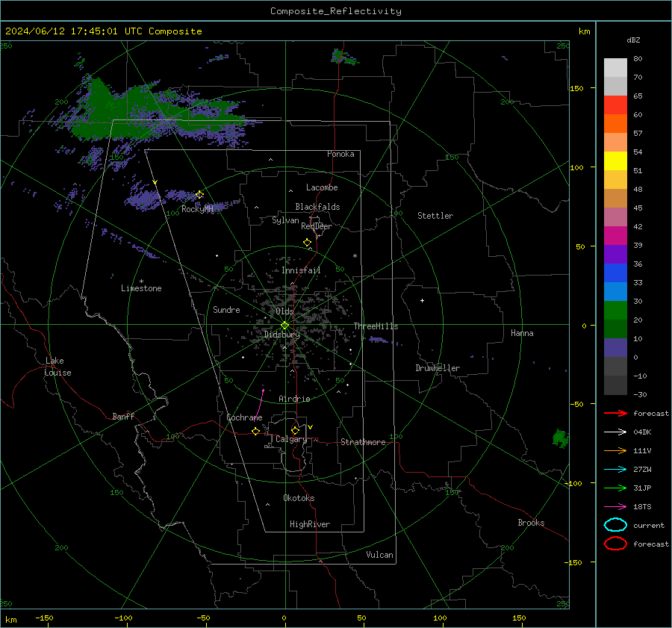Click the Sundre label
The image size is (672, 628).
click(226, 310)
